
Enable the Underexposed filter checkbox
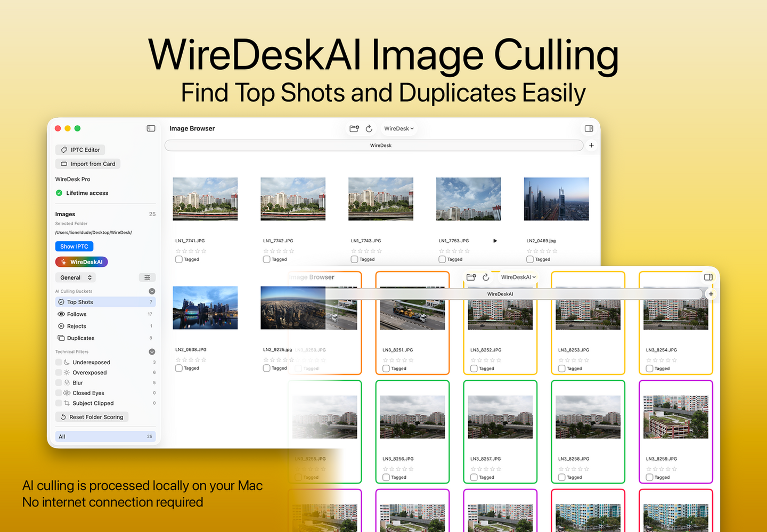pyautogui.click(x=59, y=362)
